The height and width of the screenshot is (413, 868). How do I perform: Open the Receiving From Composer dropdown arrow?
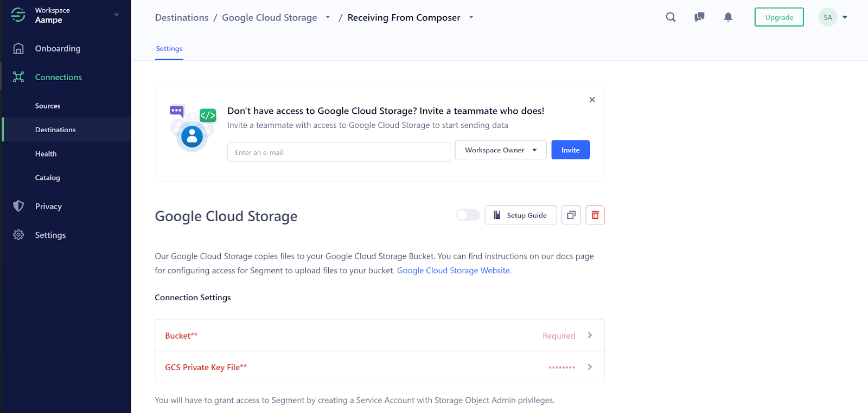(471, 17)
